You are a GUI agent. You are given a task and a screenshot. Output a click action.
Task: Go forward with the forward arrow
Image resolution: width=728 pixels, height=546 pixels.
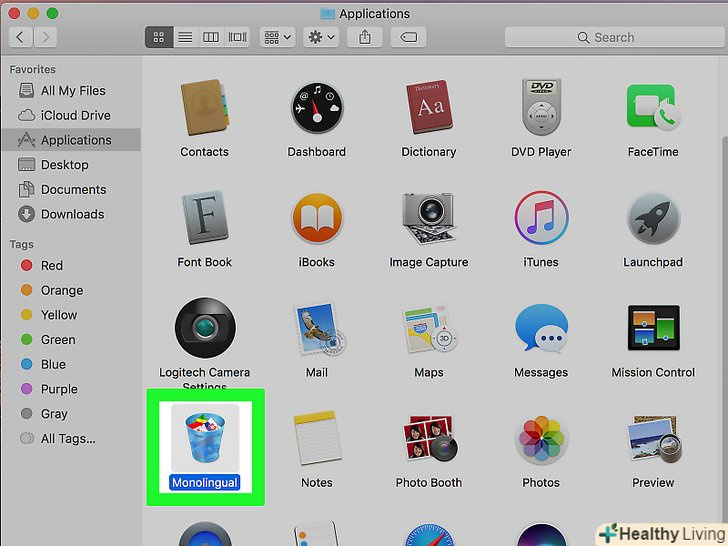[x=45, y=37]
